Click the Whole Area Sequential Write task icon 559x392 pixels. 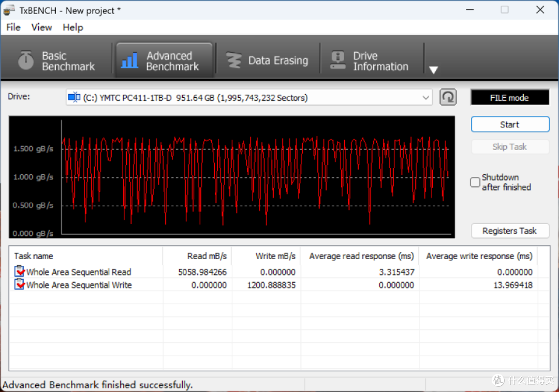(20, 284)
